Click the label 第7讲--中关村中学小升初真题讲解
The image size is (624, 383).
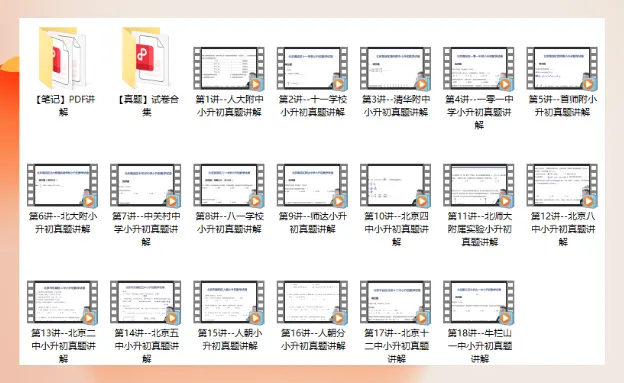point(146,229)
